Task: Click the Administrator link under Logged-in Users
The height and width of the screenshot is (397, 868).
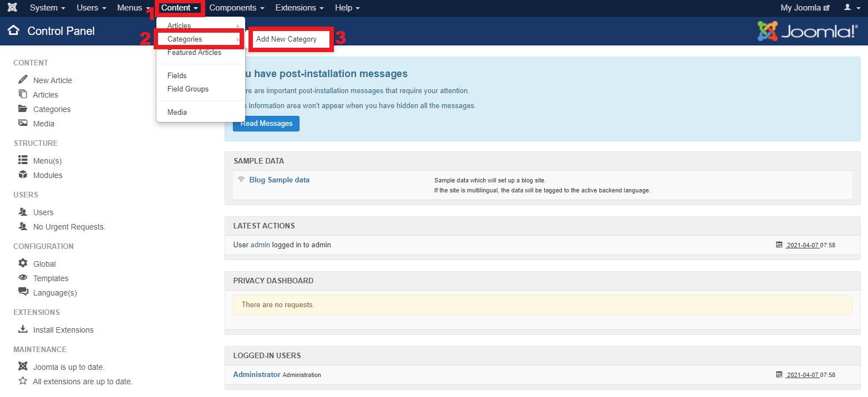Action: pyautogui.click(x=257, y=374)
